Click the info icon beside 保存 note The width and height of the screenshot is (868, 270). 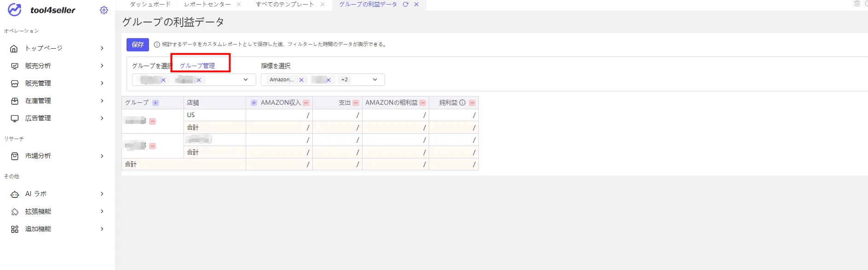157,45
